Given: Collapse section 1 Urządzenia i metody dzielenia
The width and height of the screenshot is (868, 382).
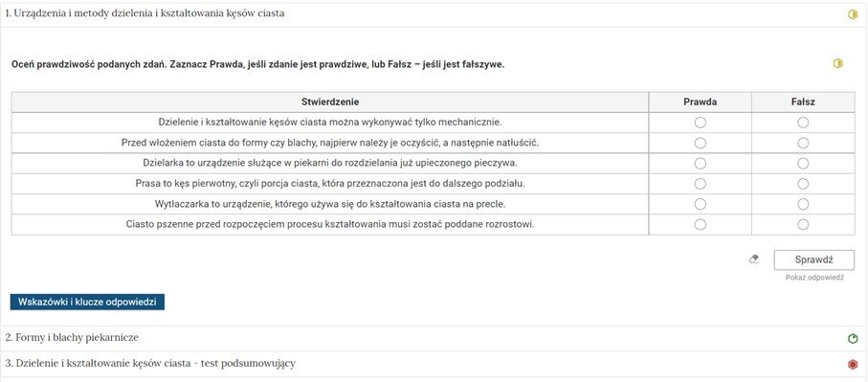Looking at the screenshot, I should click(434, 14).
